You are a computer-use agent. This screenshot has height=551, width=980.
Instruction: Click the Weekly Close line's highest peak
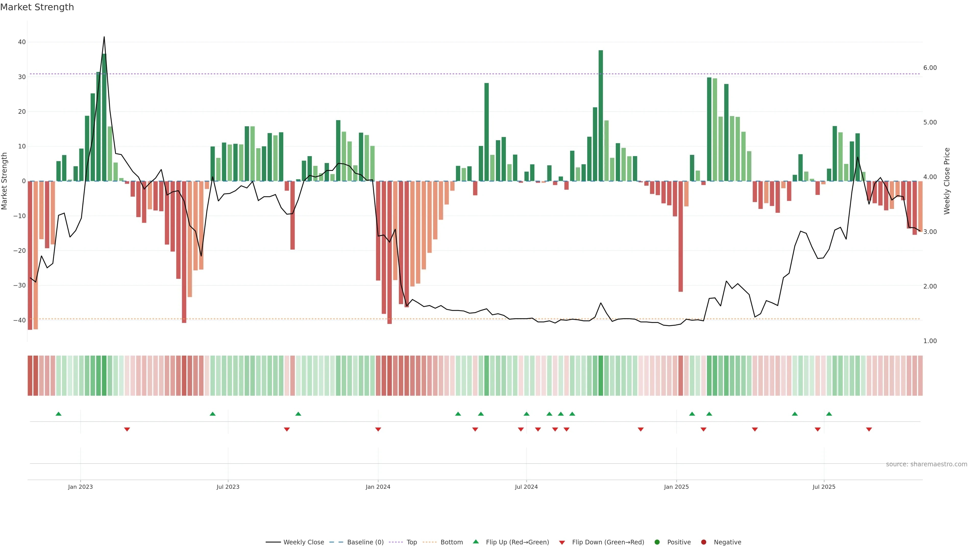[104, 37]
